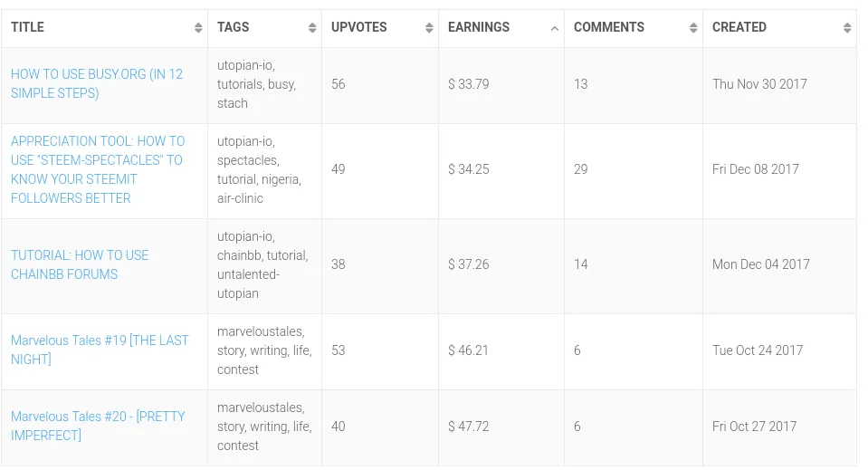Select the EARNINGS column header text

tap(479, 27)
